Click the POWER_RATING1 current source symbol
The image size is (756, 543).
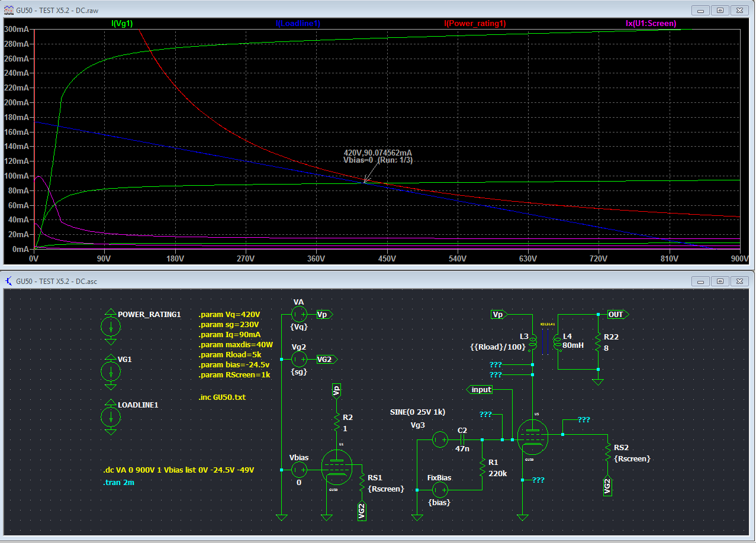(x=110, y=326)
